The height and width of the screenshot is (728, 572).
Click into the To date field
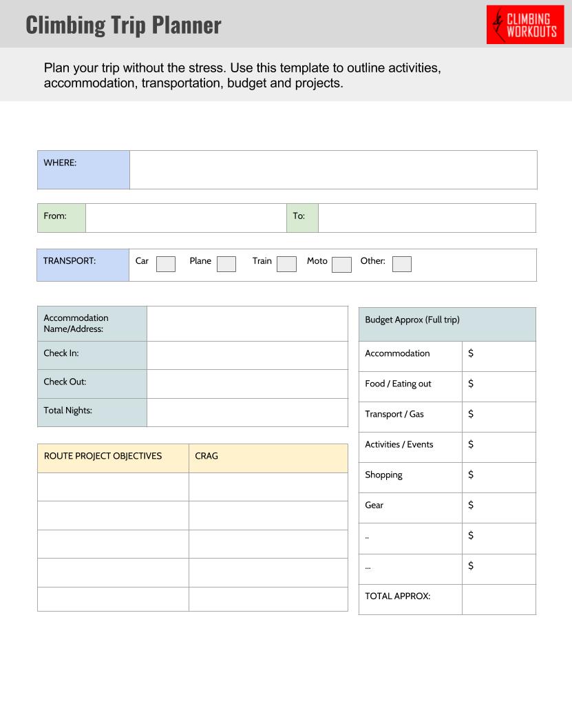click(x=427, y=218)
